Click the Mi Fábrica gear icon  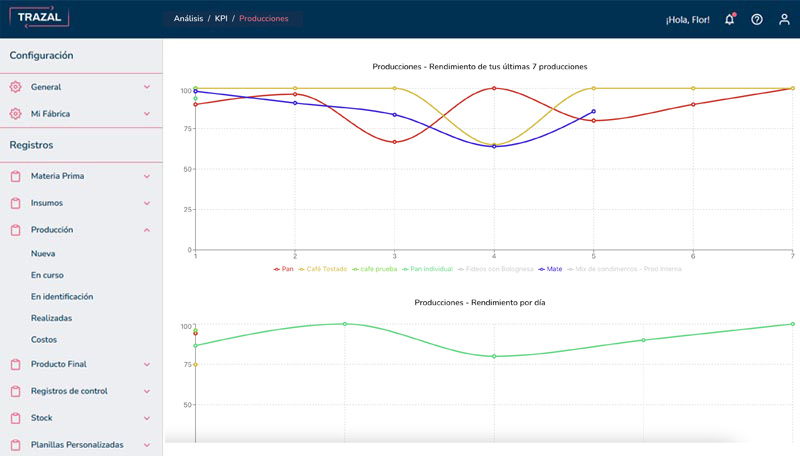click(15, 114)
